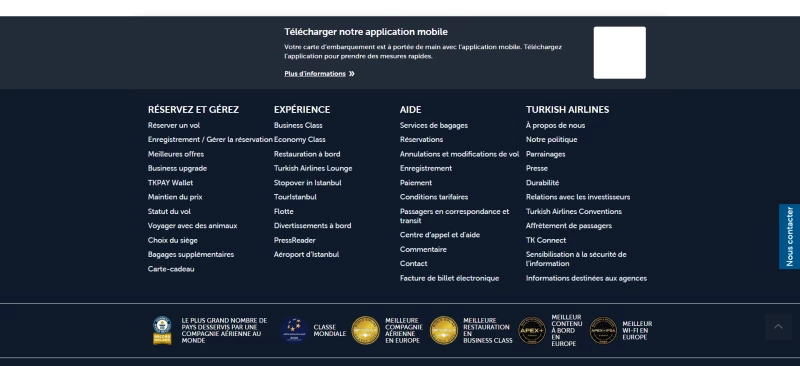Open Réservations help link
The image size is (800, 366).
click(421, 139)
